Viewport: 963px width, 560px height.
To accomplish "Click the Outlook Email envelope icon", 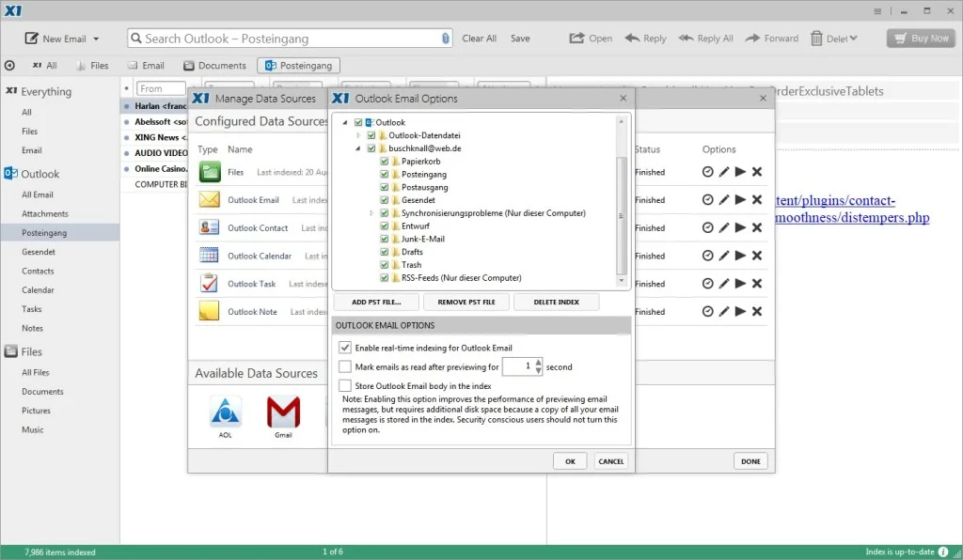I will (210, 200).
